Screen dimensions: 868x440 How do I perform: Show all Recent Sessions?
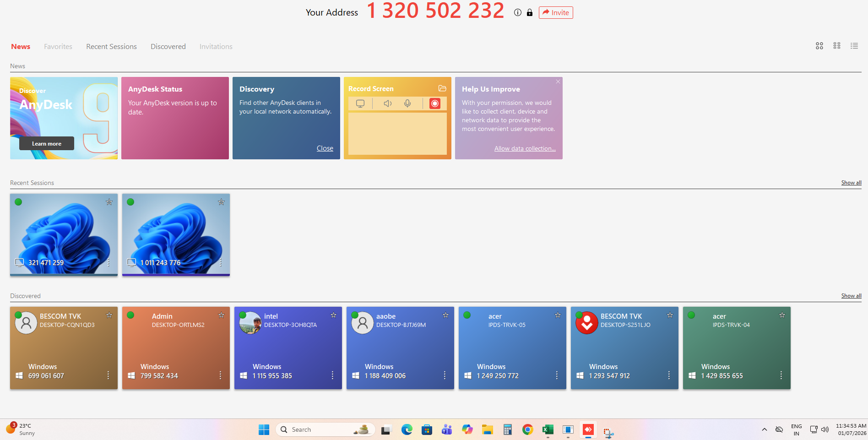pos(852,183)
